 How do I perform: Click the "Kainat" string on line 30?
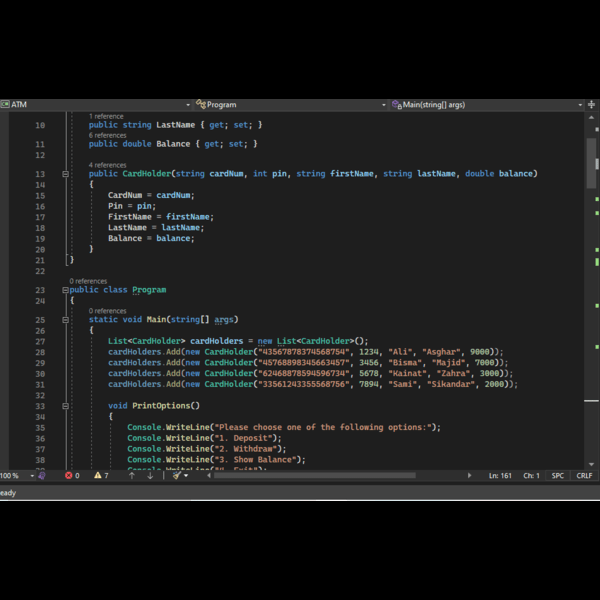click(x=408, y=373)
